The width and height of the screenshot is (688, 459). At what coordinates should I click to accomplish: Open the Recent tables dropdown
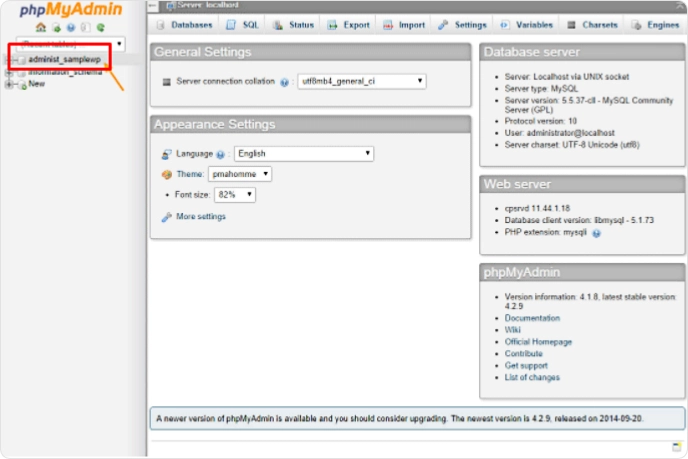click(71, 44)
